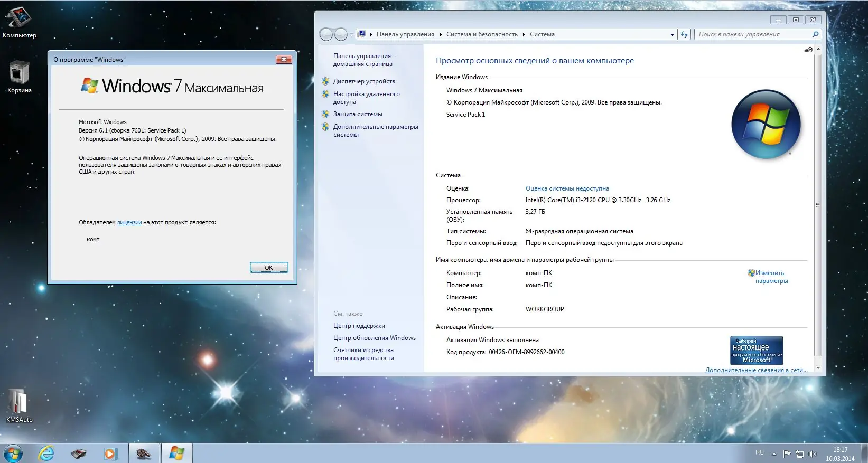Select the Корзина recycle bin icon
Image resolution: width=868 pixels, height=463 pixels.
pyautogui.click(x=19, y=77)
